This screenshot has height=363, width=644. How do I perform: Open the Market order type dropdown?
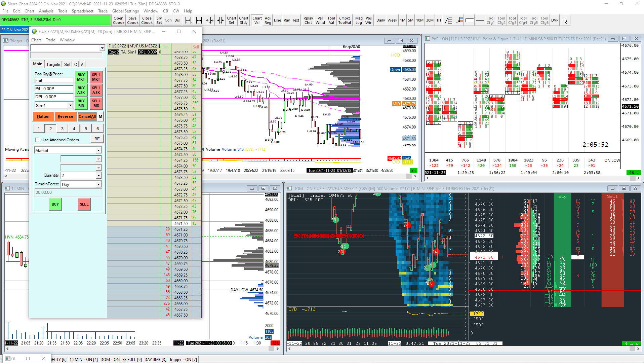(x=98, y=151)
